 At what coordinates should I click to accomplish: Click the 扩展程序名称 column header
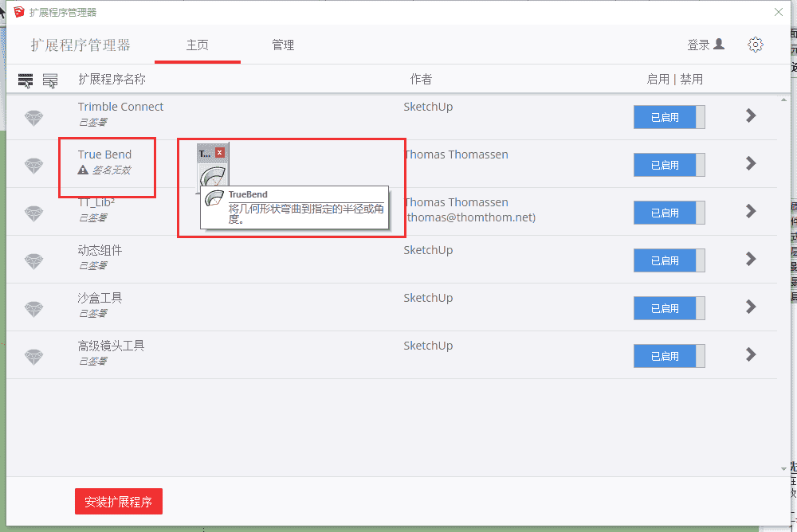pos(112,80)
